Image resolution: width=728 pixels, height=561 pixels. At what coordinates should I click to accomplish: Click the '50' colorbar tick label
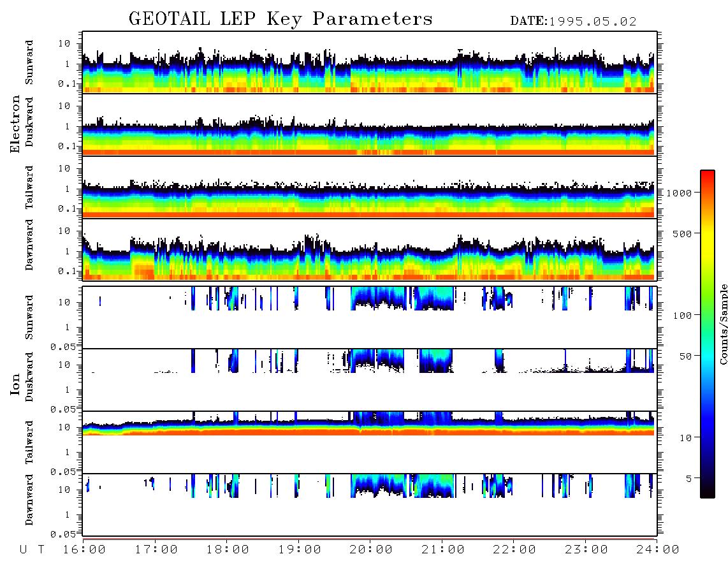pos(685,356)
